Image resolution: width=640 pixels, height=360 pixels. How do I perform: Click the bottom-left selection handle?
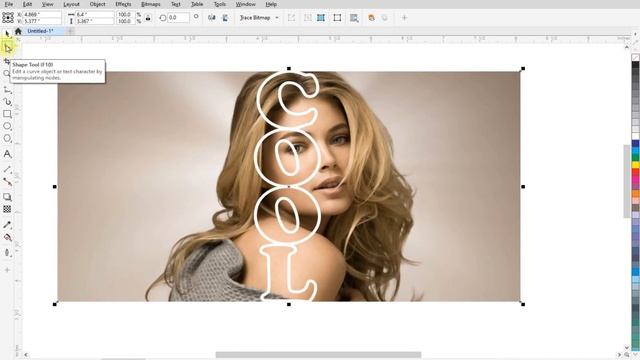pos(55,304)
